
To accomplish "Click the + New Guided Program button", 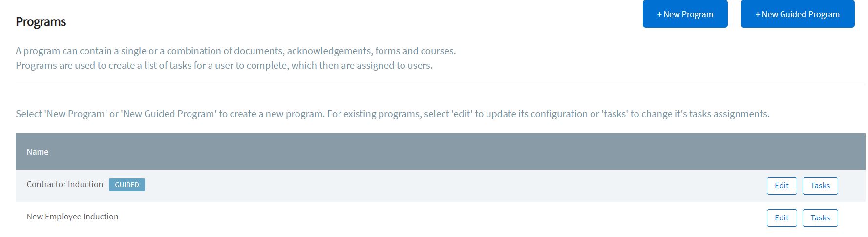I will [797, 14].
